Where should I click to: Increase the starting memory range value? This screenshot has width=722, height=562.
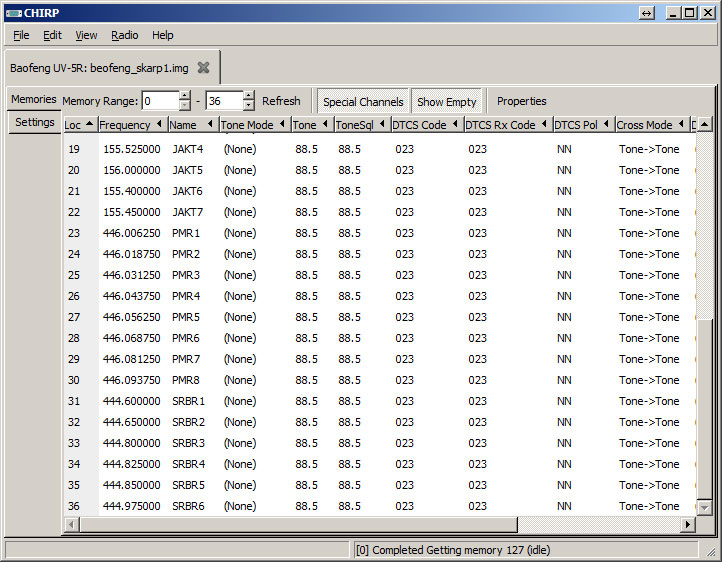pyautogui.click(x=185, y=96)
